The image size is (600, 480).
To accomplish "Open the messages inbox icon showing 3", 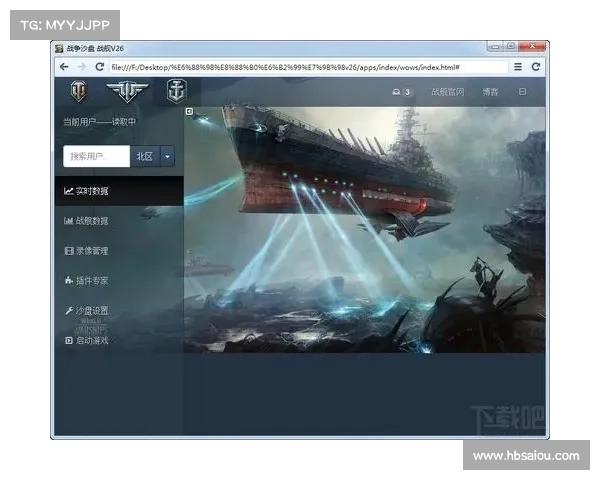I will coord(400,92).
